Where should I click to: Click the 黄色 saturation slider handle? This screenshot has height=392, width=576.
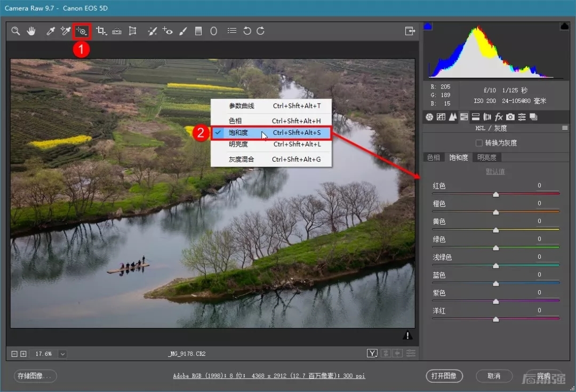pos(496,230)
